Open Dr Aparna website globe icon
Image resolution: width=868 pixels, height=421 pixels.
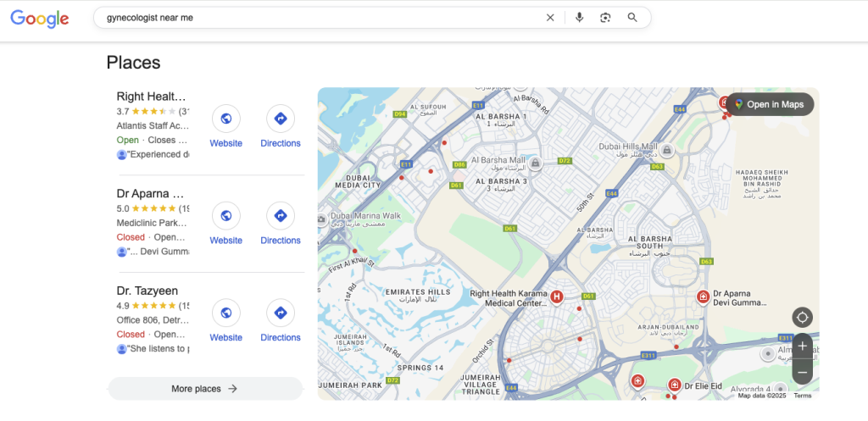tap(225, 215)
